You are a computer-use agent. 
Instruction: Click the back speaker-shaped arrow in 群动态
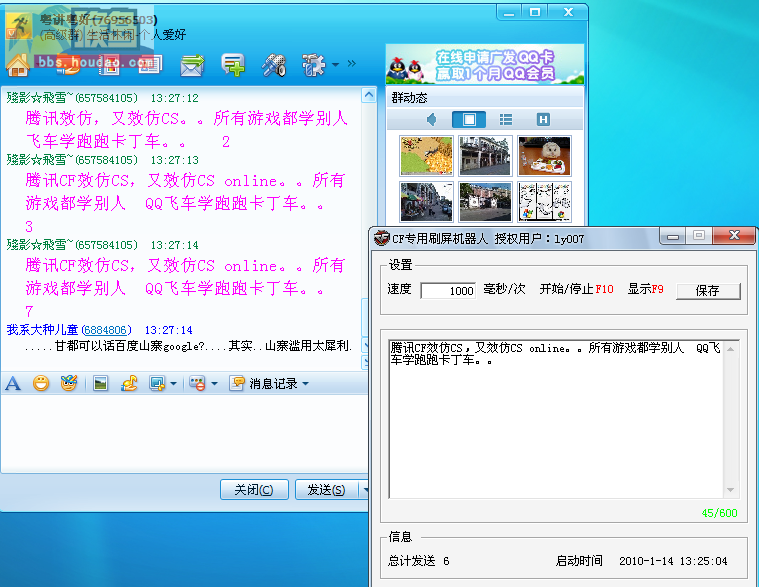pyautogui.click(x=431, y=119)
